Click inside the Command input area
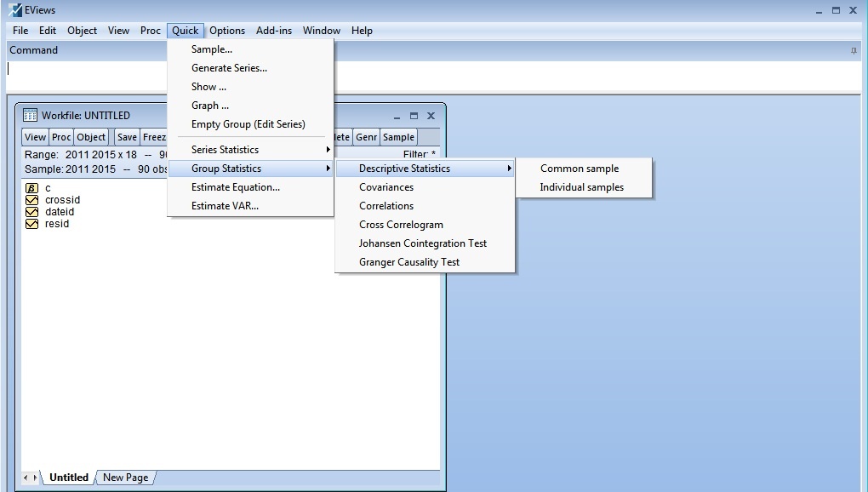This screenshot has height=492, width=868. pyautogui.click(x=433, y=75)
